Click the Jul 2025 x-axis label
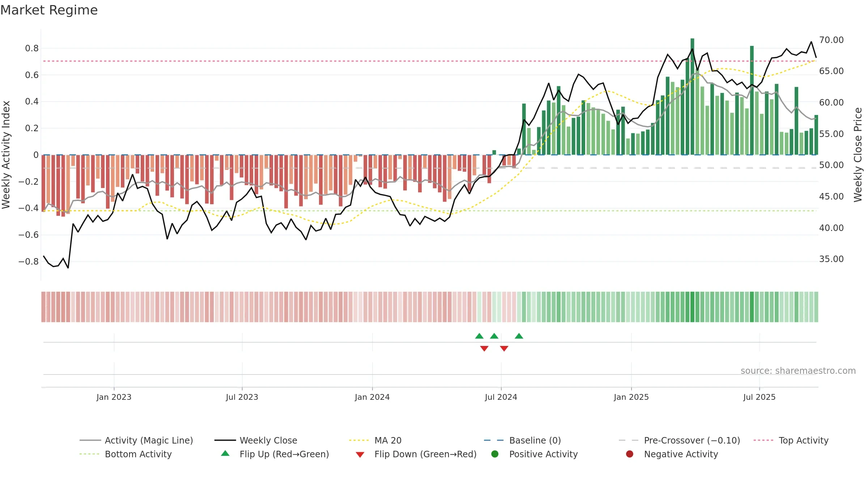 click(759, 397)
